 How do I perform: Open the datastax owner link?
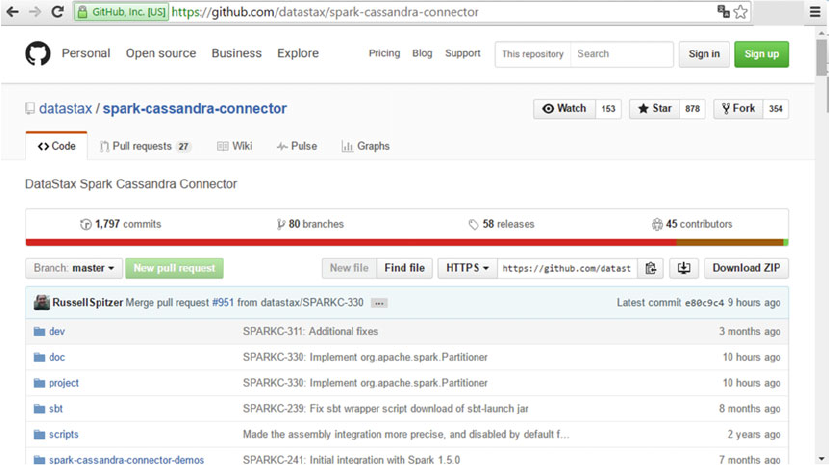(66, 109)
